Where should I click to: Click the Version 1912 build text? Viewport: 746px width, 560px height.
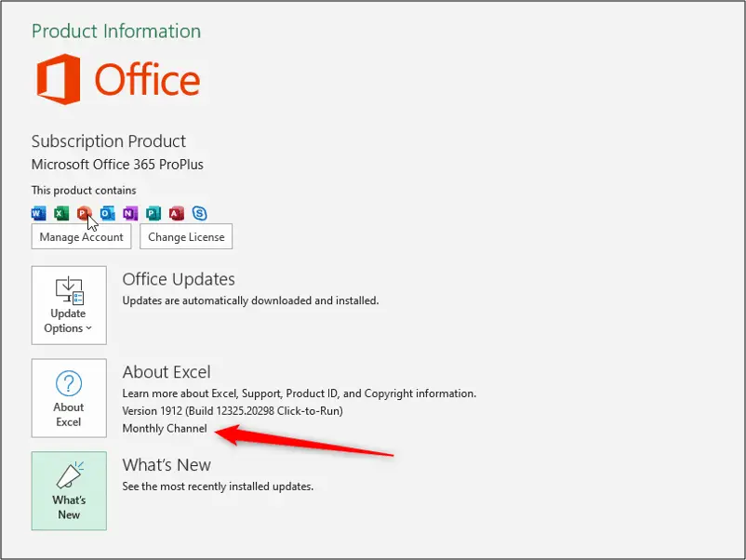point(233,411)
